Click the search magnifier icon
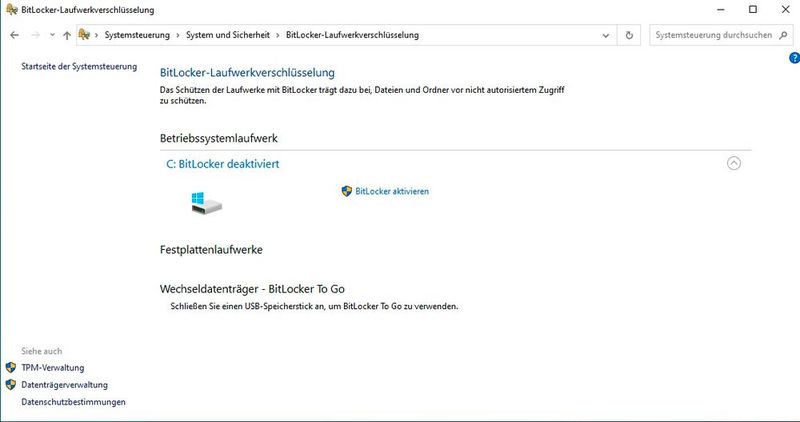This screenshot has height=422, width=800. coord(783,35)
